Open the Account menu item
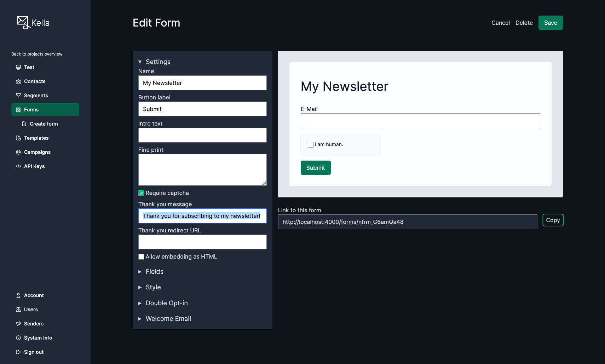The image size is (605, 364). pyautogui.click(x=34, y=295)
